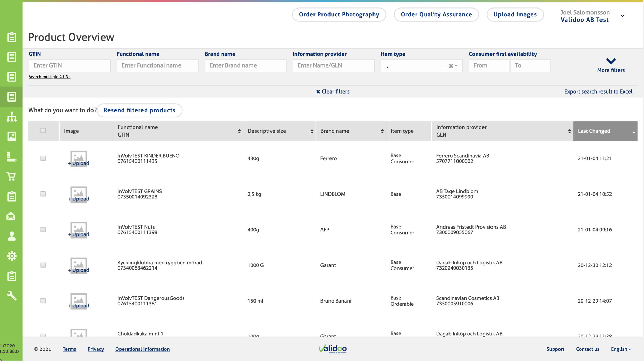Click Resend filtered products button
Viewport: 644px width, 361px height.
(x=139, y=110)
